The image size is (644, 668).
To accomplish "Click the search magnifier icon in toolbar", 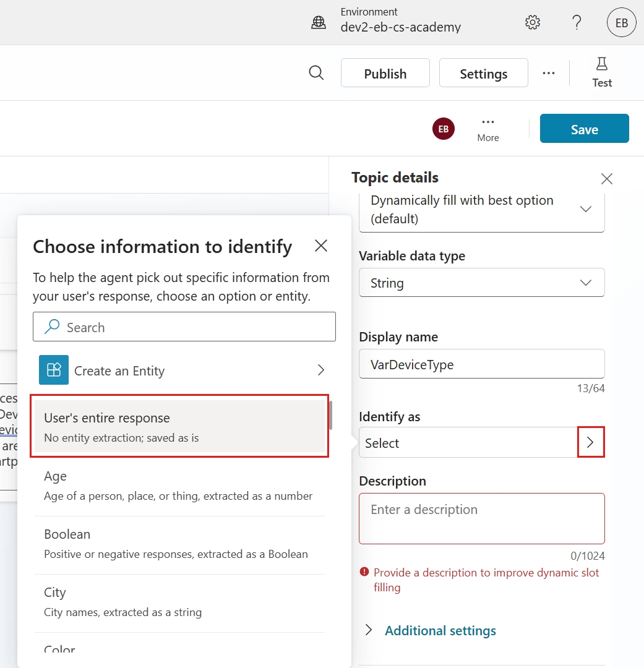I will tap(316, 73).
